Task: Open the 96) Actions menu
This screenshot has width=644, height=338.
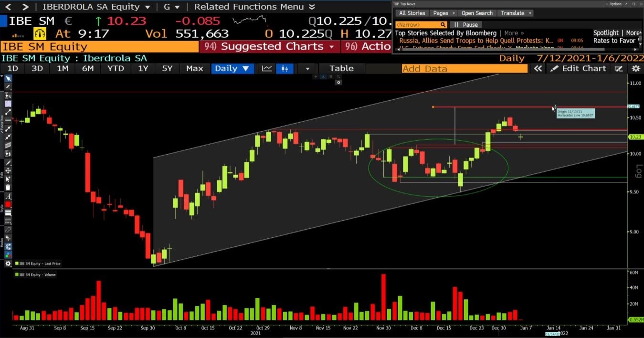Action: pyautogui.click(x=367, y=46)
